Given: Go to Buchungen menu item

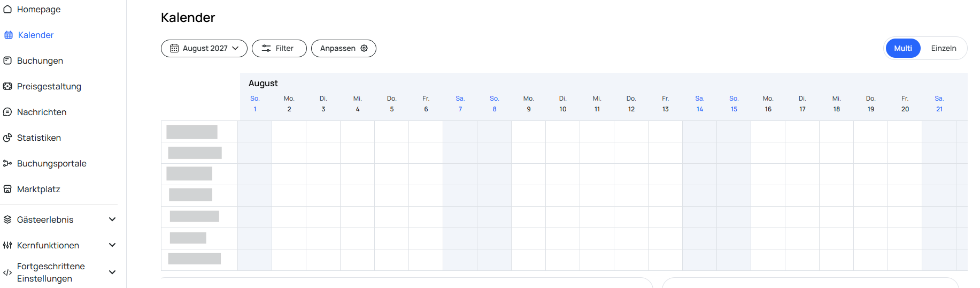Looking at the screenshot, I should click(40, 60).
